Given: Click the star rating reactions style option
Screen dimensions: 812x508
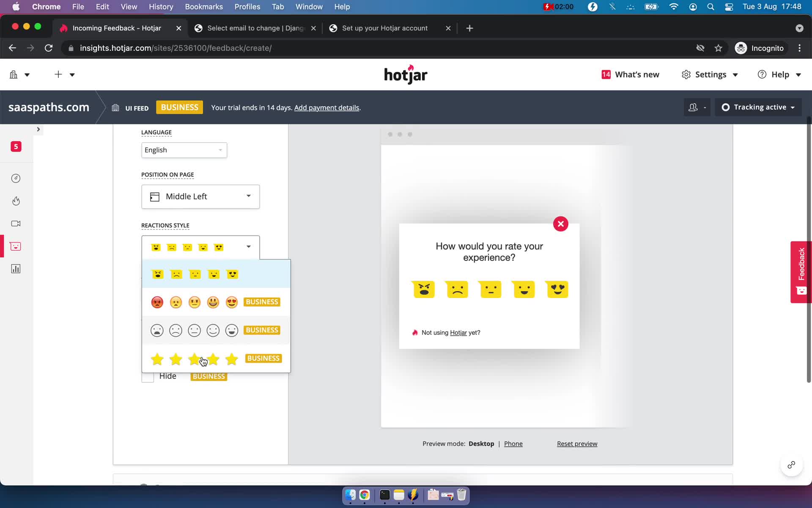Looking at the screenshot, I should pos(195,358).
